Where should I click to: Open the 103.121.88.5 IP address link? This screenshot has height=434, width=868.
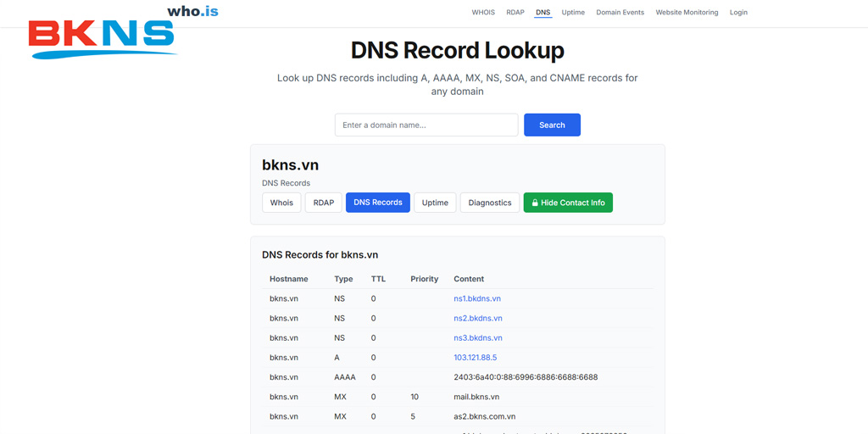pos(476,358)
